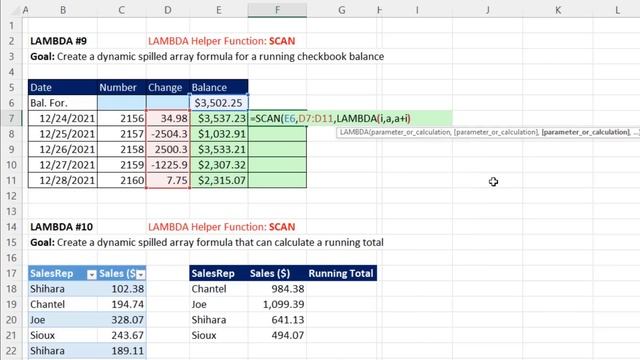
Task: Click sales value 102.38
Action: click(x=122, y=289)
